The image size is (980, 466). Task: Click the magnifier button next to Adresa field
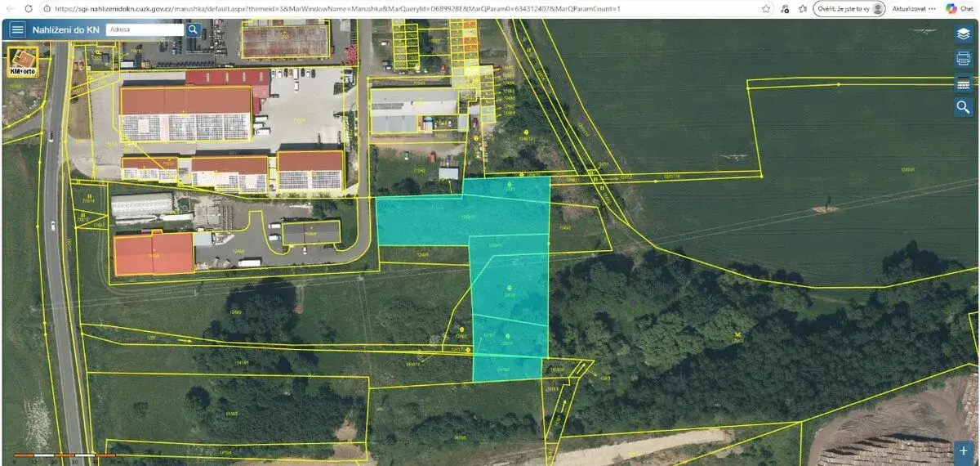coord(194,29)
